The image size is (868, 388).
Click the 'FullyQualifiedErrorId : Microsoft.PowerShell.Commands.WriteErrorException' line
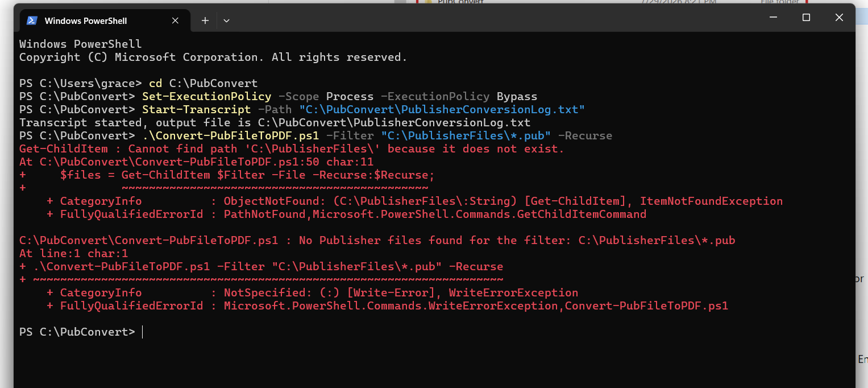(387, 306)
